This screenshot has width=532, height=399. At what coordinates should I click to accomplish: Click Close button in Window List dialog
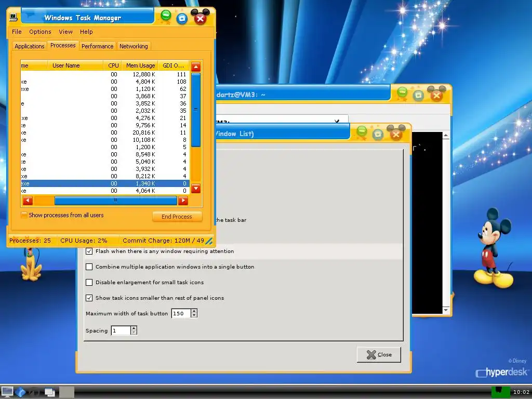click(x=379, y=354)
